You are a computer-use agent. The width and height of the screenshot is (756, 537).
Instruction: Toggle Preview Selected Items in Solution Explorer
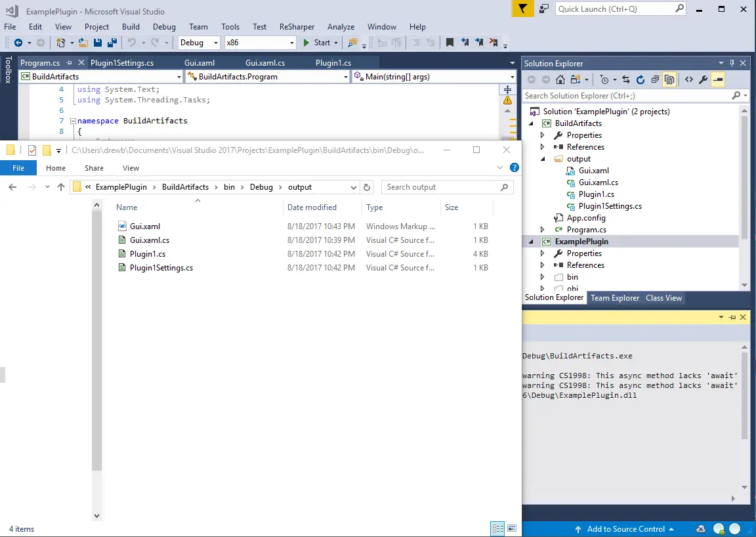pos(718,79)
